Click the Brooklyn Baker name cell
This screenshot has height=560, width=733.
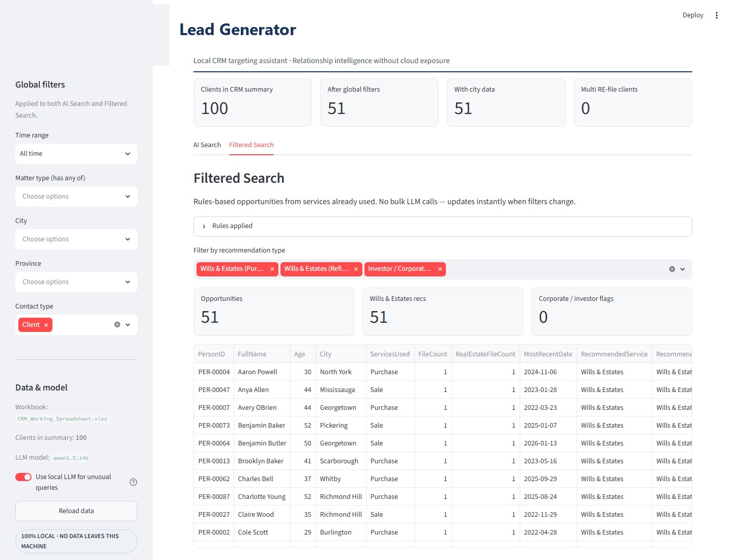(262, 461)
